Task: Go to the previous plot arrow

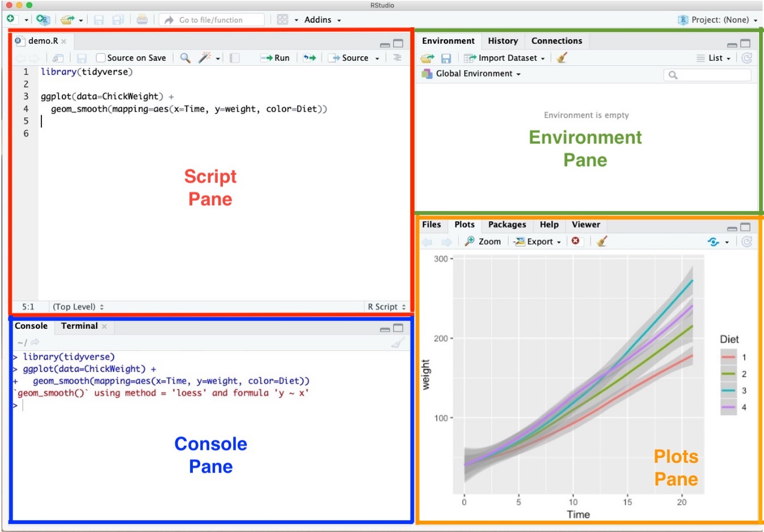Action: [427, 242]
